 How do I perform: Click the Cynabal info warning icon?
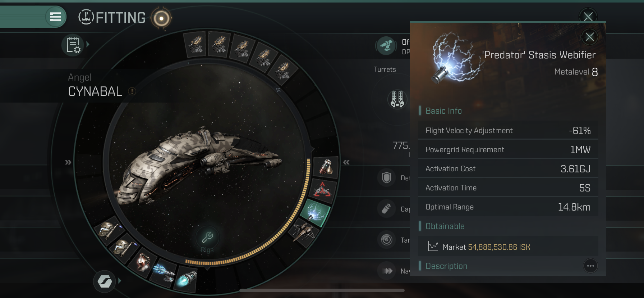(x=132, y=91)
